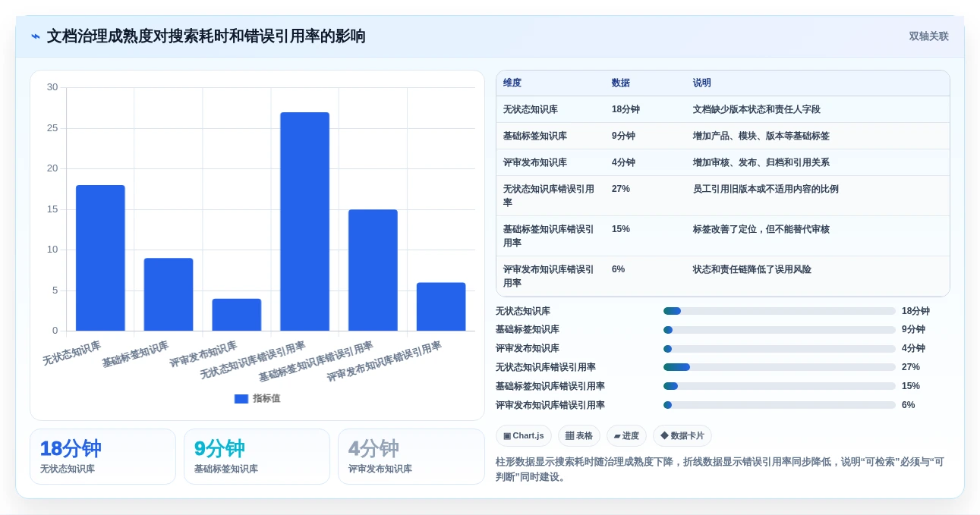
Task: Select the 无状态知识库错误引用率 table cell
Action: click(549, 196)
